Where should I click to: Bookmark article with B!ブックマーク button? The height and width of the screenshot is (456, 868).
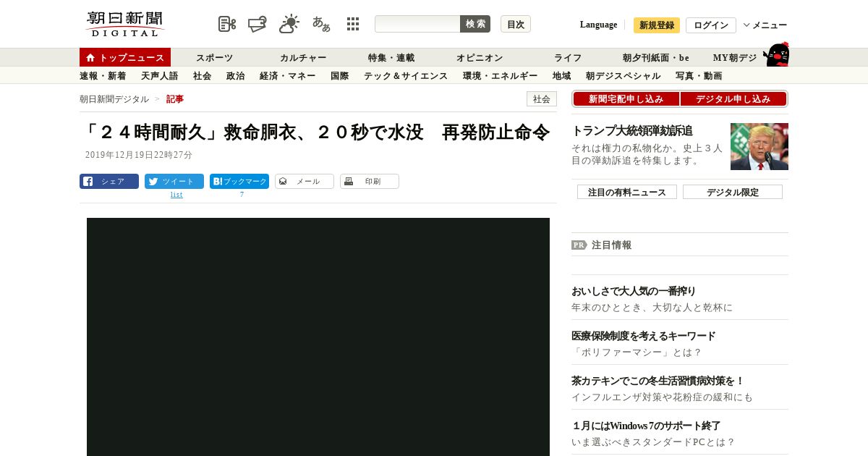point(239,181)
